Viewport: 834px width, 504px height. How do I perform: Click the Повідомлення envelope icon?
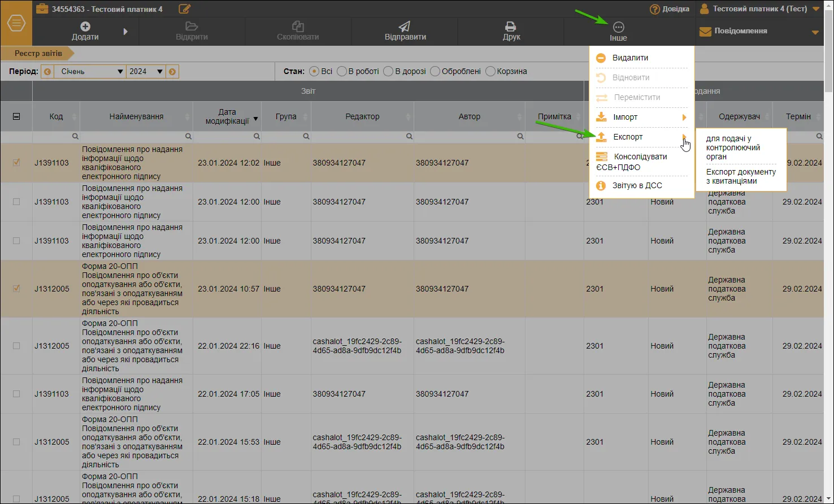tap(705, 32)
